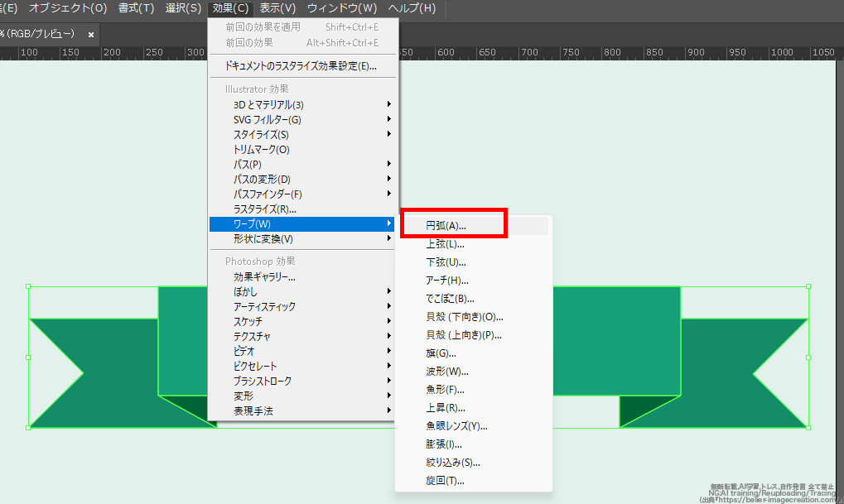The image size is (844, 504).
Task: Expand ぼかし submenu under Photoshop effects
Action: [x=245, y=292]
